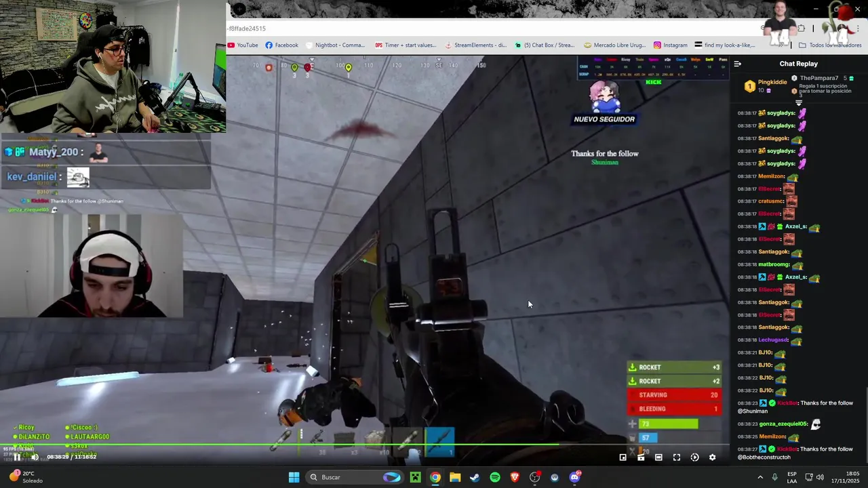Open Nightbot Commands bookmark
Screen dimensions: 868x488
(336, 45)
